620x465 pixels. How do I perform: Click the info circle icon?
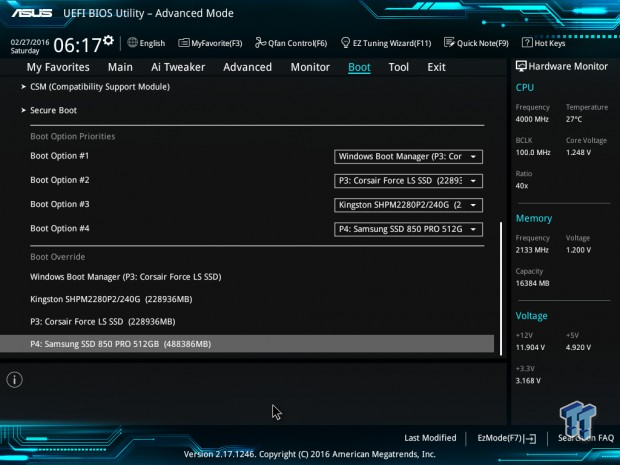15,380
